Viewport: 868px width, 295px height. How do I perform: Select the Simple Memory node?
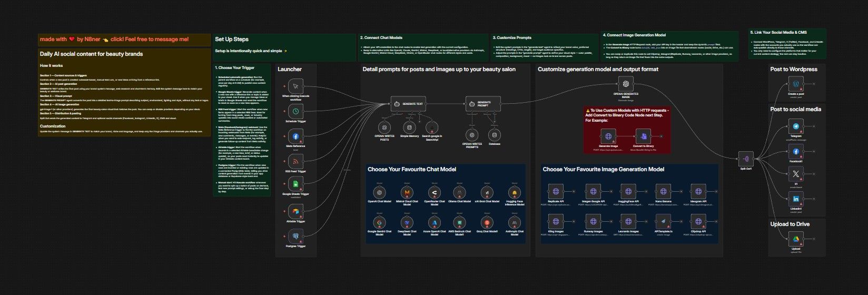coord(409,127)
